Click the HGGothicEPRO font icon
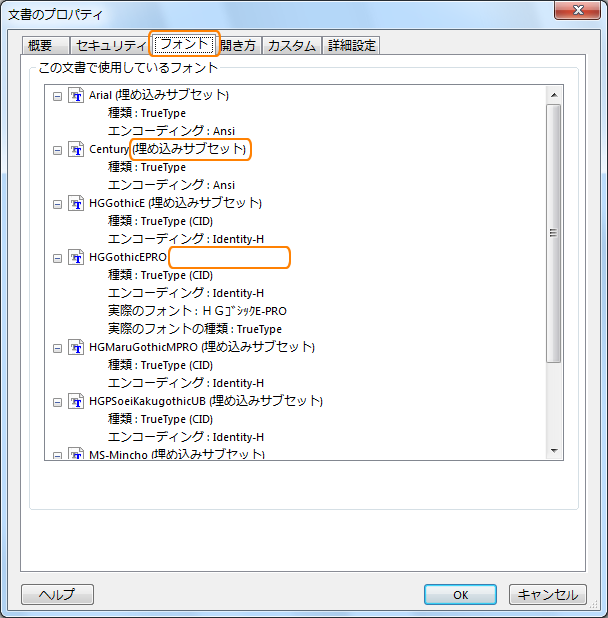This screenshot has height=618, width=608. coord(76,257)
